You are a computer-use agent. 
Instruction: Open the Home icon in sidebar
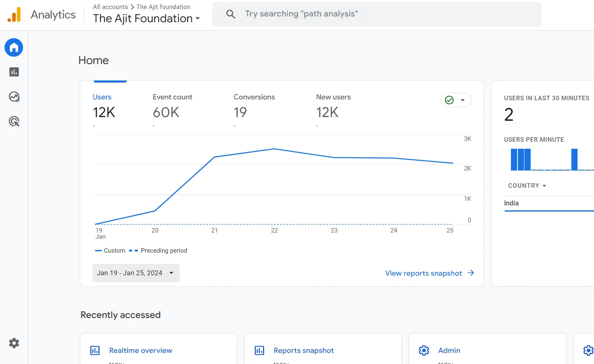coord(14,48)
